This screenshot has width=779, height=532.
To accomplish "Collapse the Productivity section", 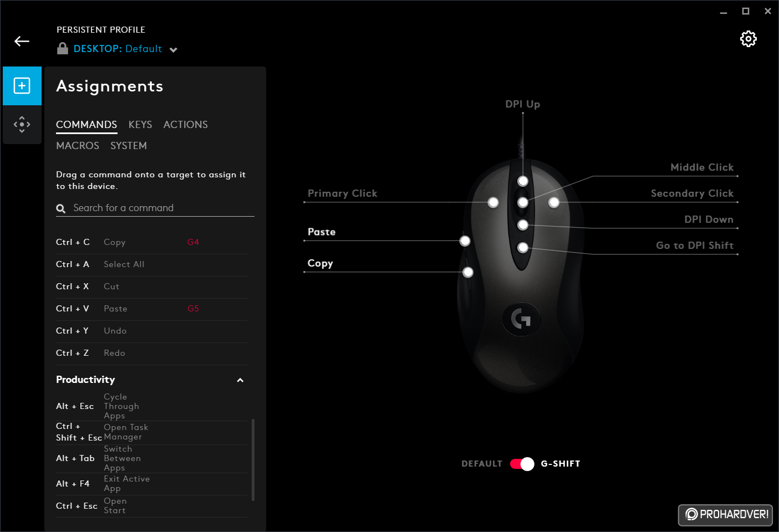I will tap(240, 380).
